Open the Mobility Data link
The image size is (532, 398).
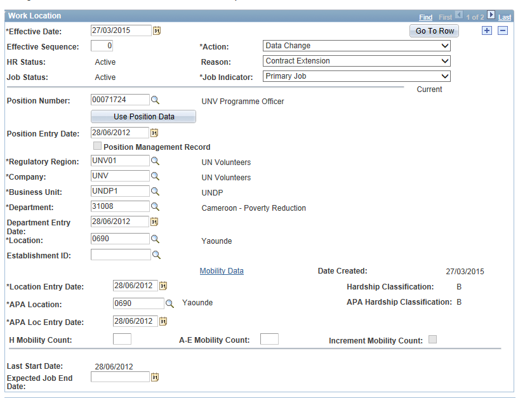222,271
